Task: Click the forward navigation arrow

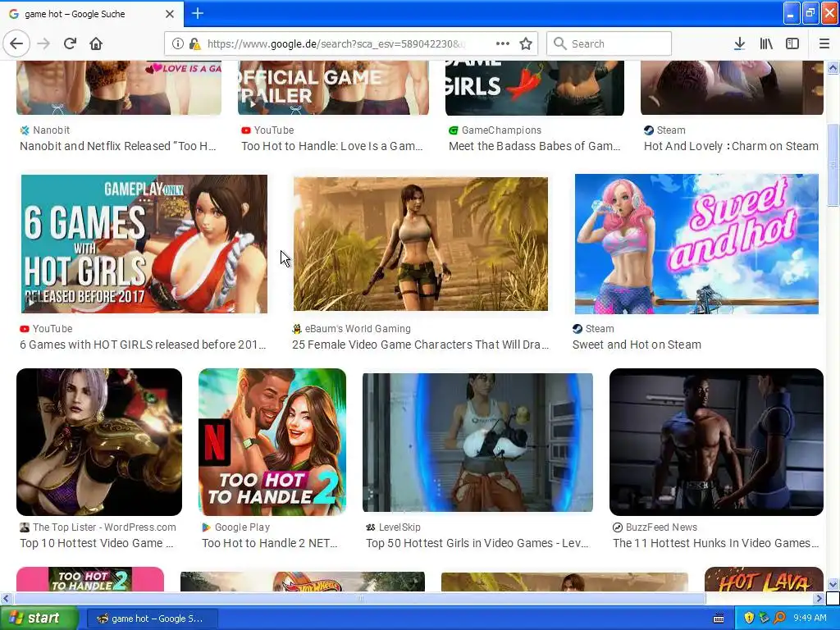Action: pyautogui.click(x=44, y=43)
